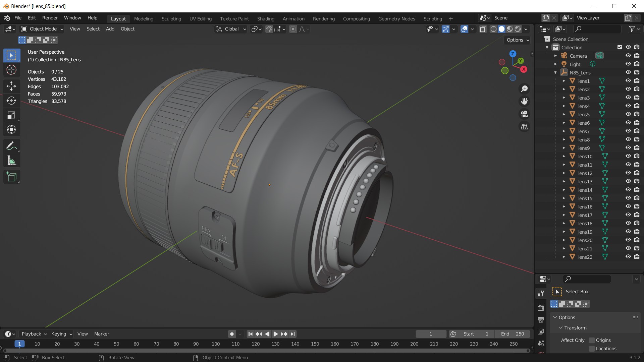The width and height of the screenshot is (644, 362).
Task: Toggle show gizmo button
Action: [445, 29]
